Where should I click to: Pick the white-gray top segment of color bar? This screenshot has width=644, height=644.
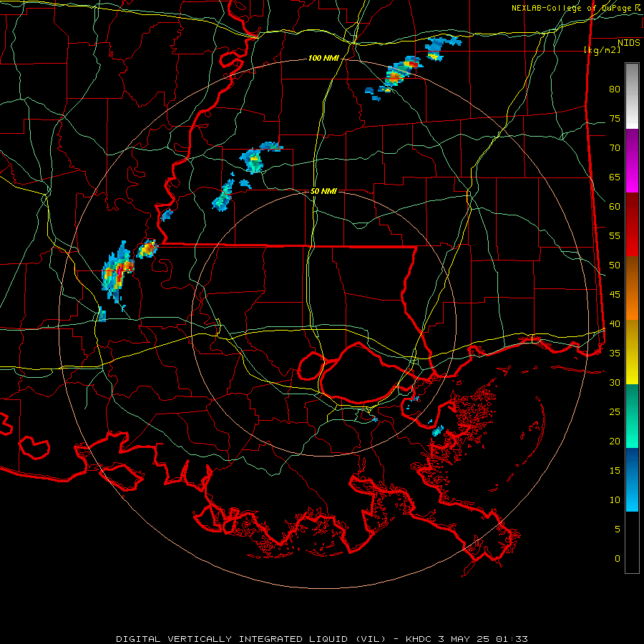point(632,96)
